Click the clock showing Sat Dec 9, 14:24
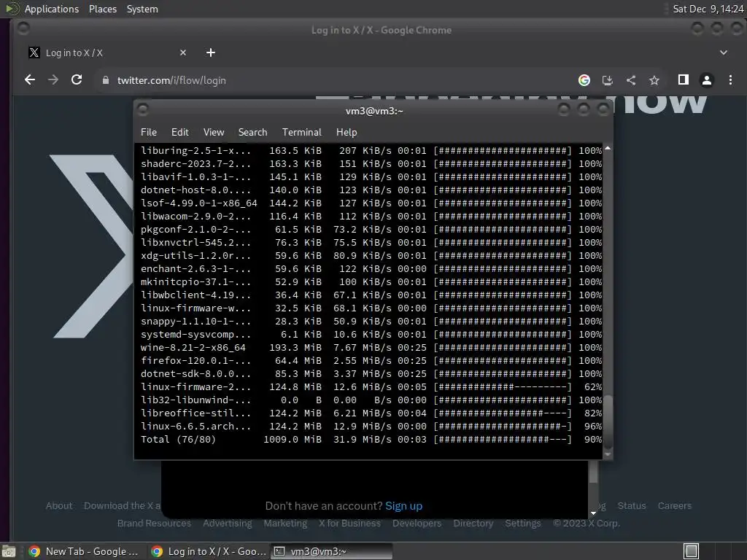This screenshot has height=560, width=747. pyautogui.click(x=708, y=9)
